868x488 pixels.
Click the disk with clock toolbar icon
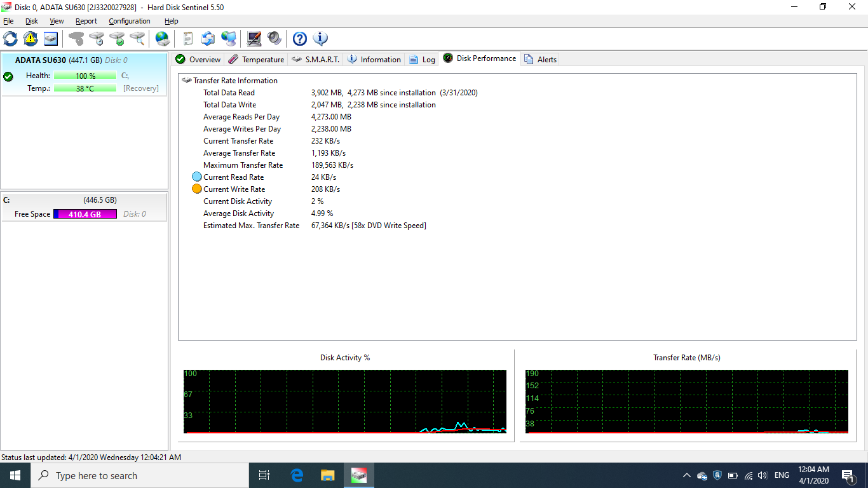click(97, 39)
